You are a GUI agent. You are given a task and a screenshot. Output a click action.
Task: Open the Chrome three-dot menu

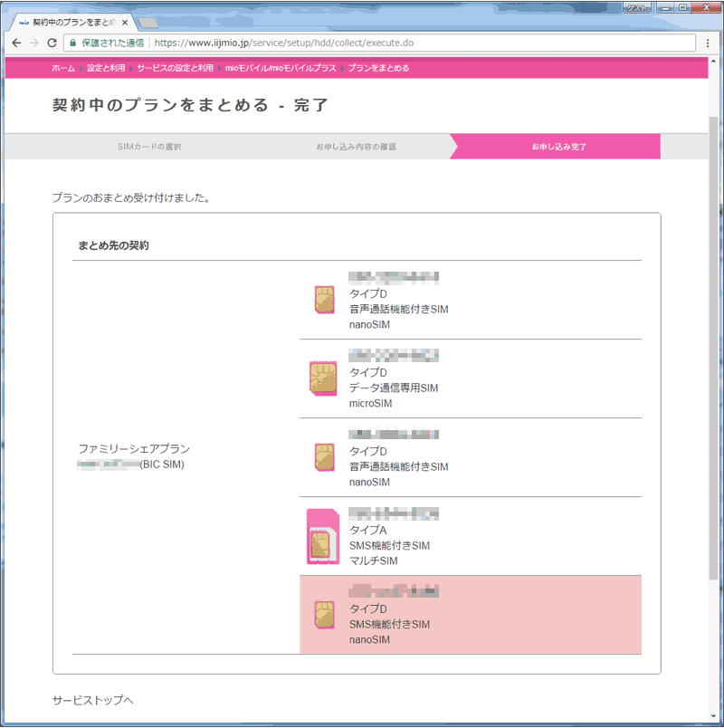(708, 43)
